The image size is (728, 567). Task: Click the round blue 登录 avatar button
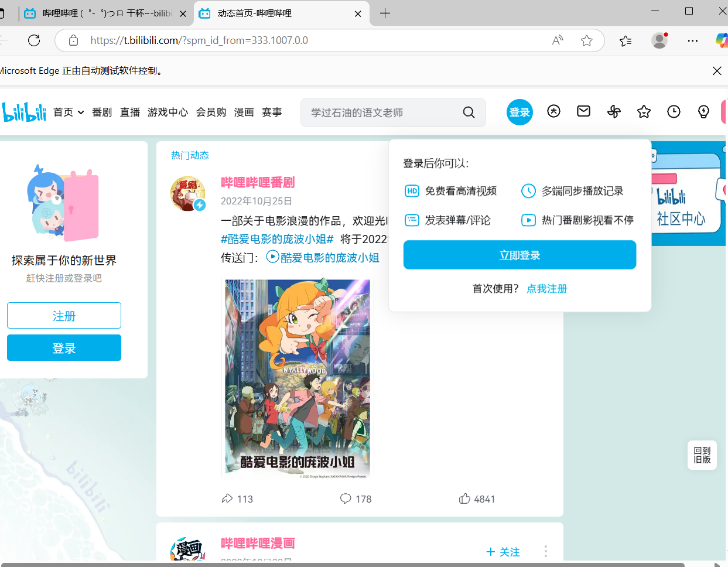pyautogui.click(x=519, y=112)
